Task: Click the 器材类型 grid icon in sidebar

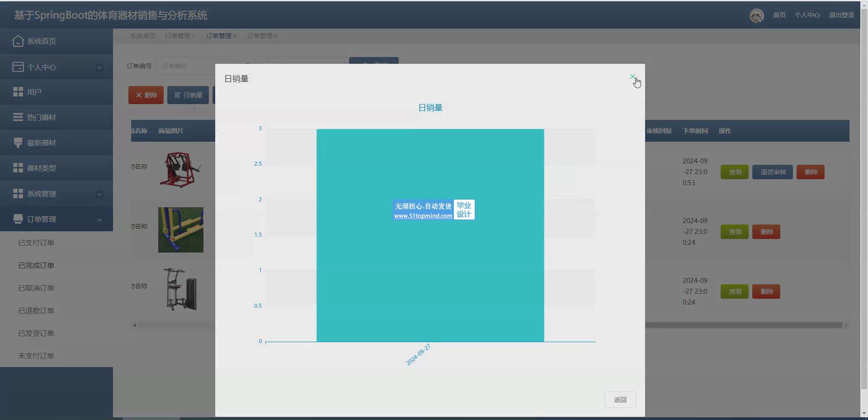Action: click(x=18, y=168)
